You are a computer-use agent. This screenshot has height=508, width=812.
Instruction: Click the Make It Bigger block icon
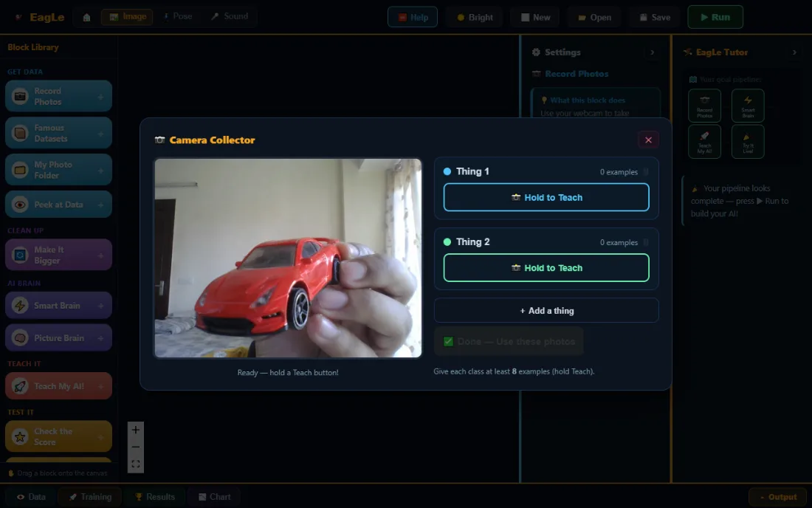pyautogui.click(x=20, y=255)
